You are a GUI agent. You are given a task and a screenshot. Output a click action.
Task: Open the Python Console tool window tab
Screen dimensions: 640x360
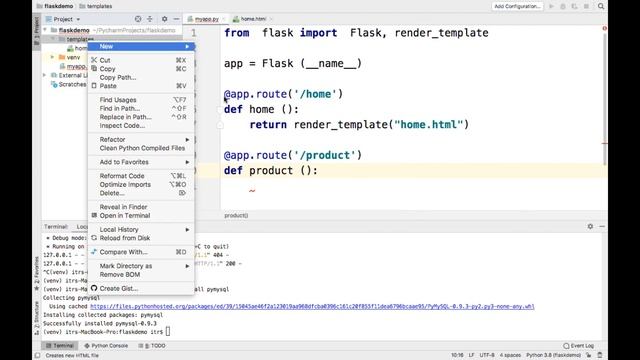click(106, 346)
